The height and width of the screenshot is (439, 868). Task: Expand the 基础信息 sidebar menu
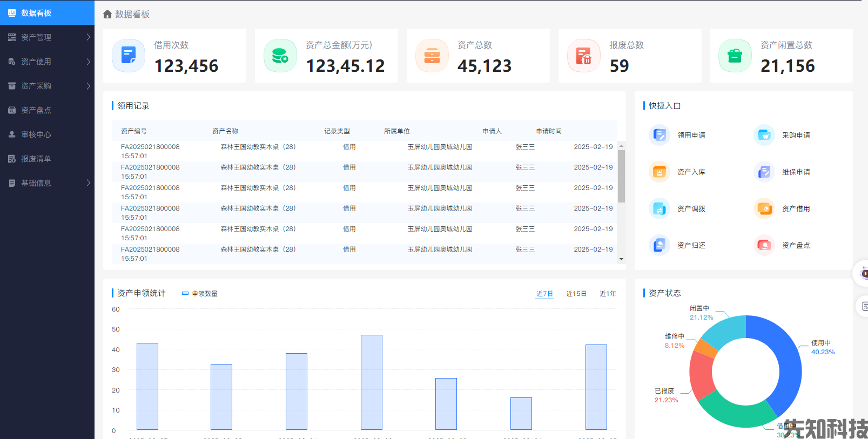coord(47,183)
